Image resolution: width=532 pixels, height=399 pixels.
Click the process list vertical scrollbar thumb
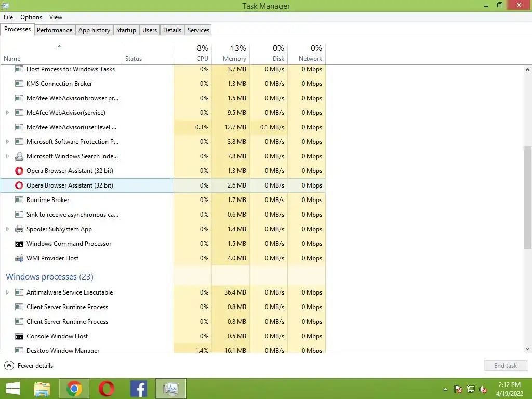click(x=527, y=197)
